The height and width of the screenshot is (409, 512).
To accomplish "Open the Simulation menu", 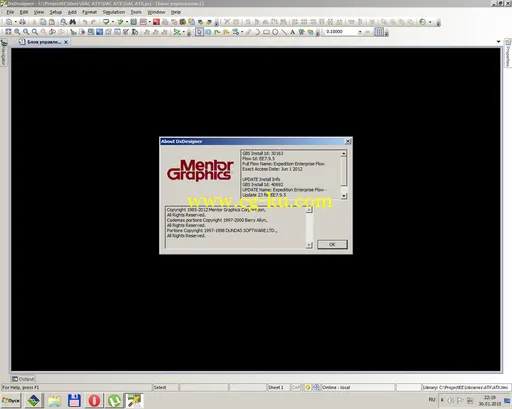I will pos(114,12).
